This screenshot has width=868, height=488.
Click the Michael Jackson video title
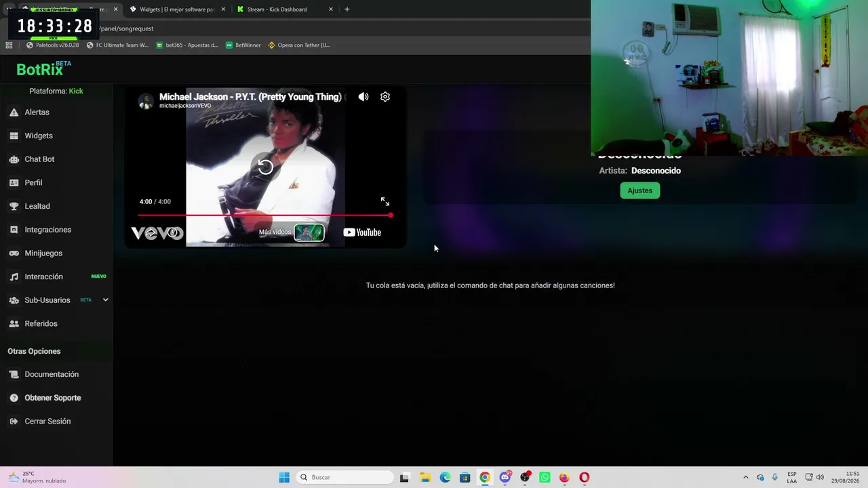pyautogui.click(x=250, y=97)
